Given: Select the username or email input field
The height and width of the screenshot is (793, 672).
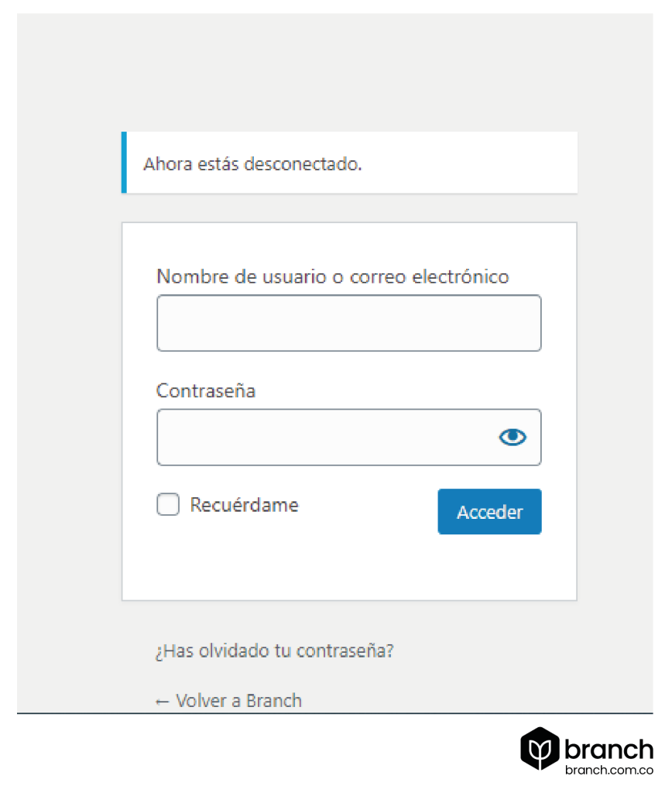Looking at the screenshot, I should pyautogui.click(x=348, y=322).
